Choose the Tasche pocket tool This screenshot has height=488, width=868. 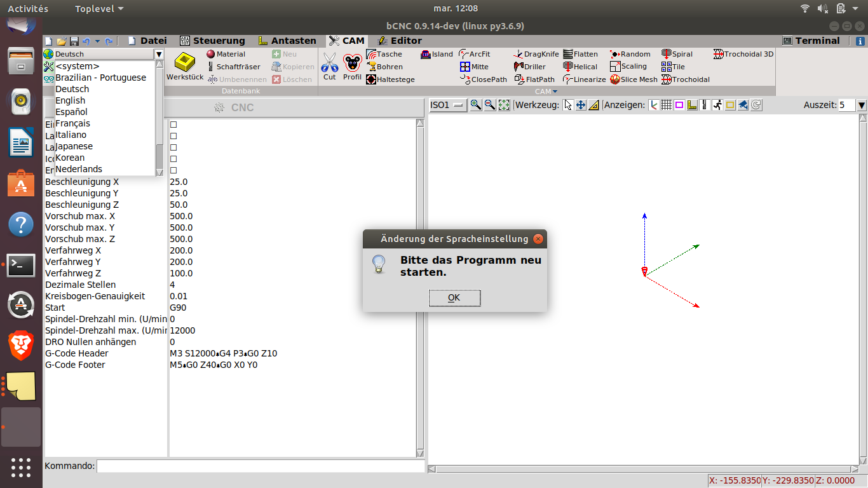click(384, 54)
